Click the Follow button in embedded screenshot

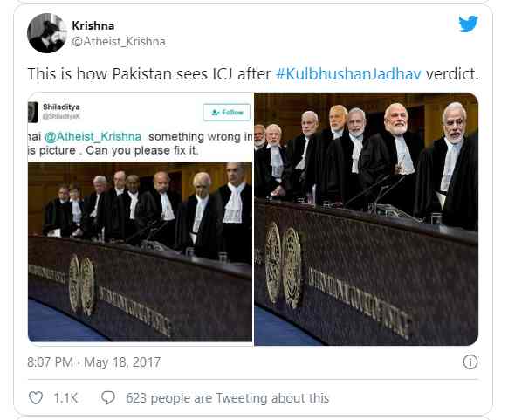(x=226, y=112)
